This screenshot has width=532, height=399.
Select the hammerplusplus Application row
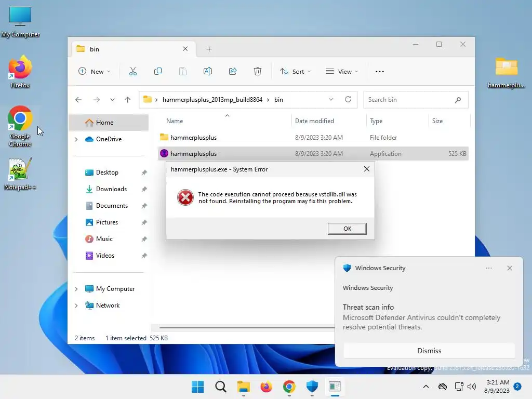coord(313,154)
